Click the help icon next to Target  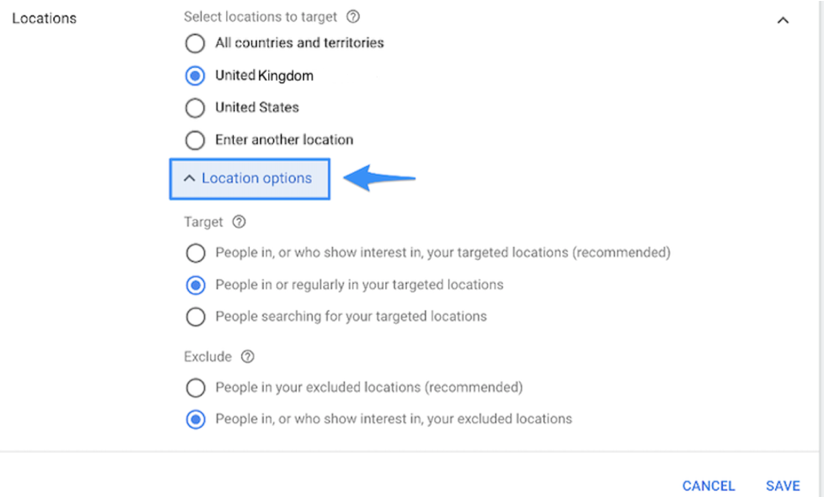[x=239, y=222]
